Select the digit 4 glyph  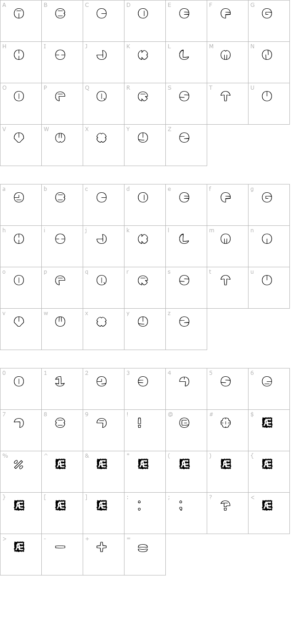[184, 381]
